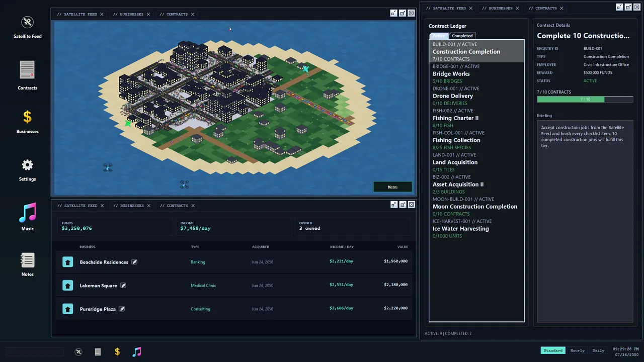
Task: Click the Pureridge Plaza name
Action: pyautogui.click(x=98, y=309)
